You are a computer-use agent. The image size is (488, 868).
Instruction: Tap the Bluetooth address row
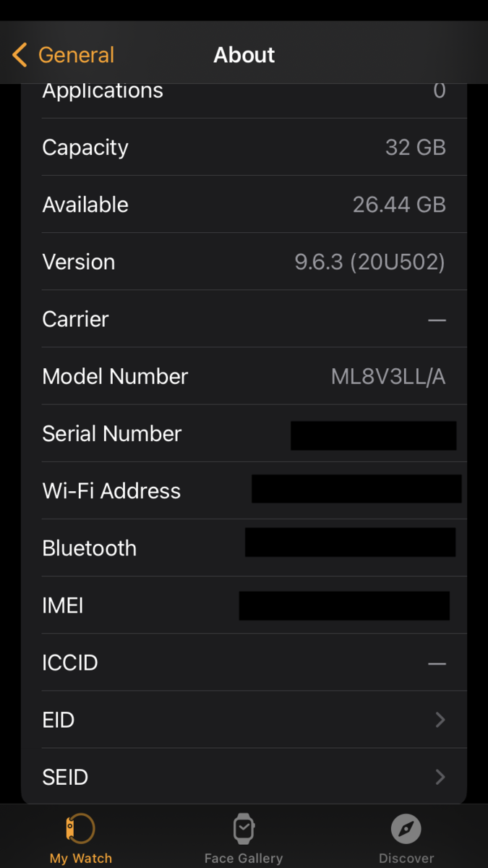[90, 548]
